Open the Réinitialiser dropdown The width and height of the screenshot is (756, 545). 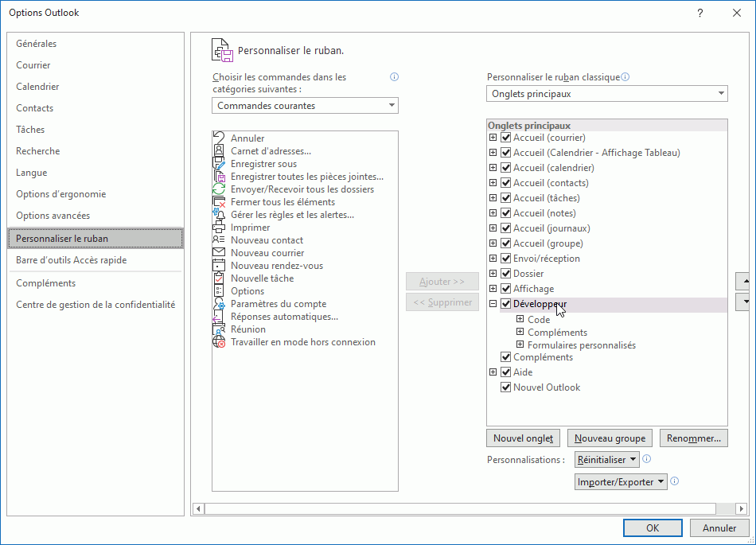[607, 459]
